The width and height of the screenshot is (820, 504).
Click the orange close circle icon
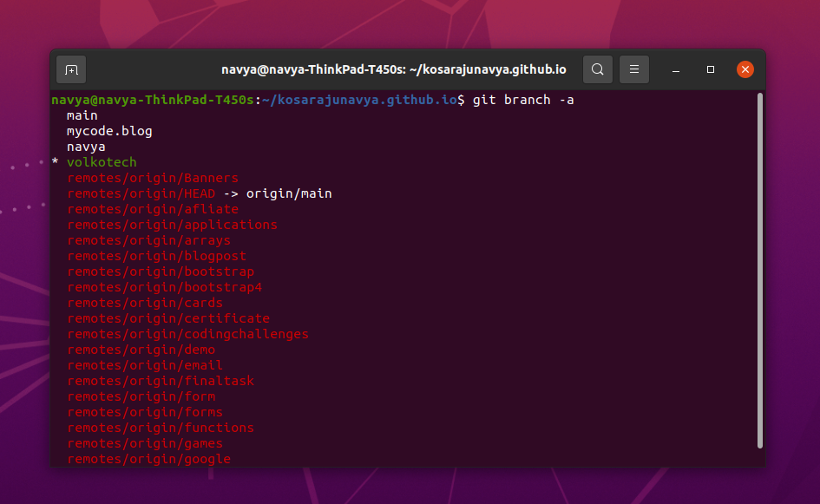745,69
